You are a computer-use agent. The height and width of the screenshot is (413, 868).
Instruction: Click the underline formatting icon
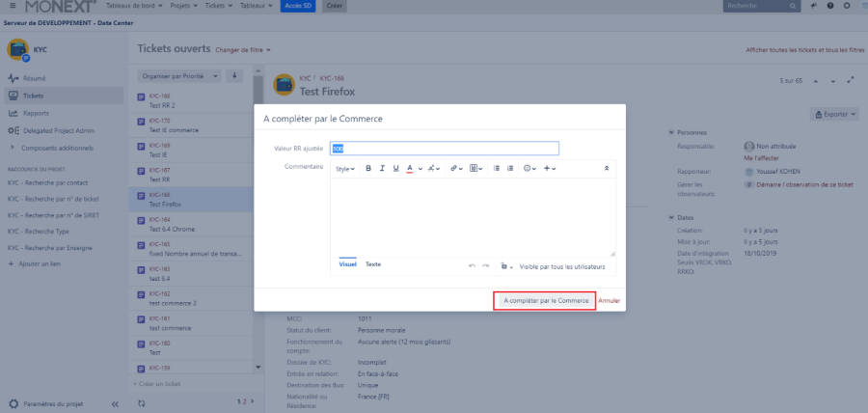395,168
